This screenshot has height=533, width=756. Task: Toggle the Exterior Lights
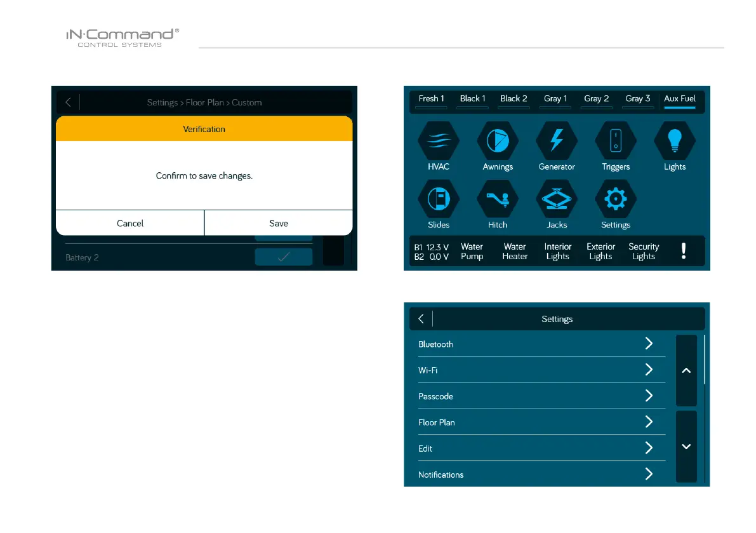point(600,252)
